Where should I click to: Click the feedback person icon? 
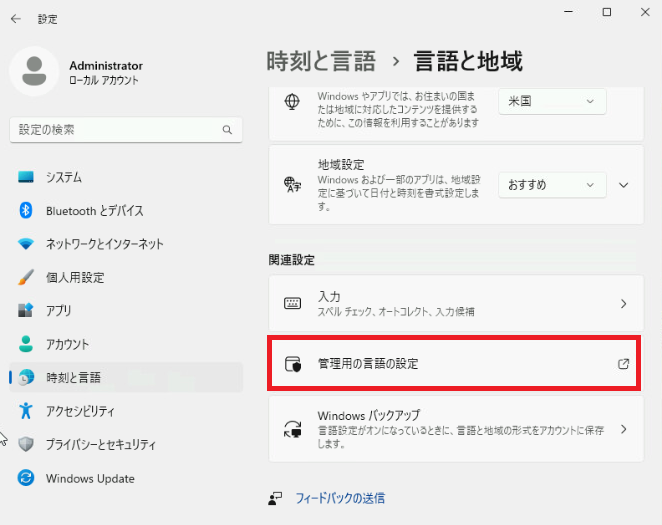[x=275, y=498]
